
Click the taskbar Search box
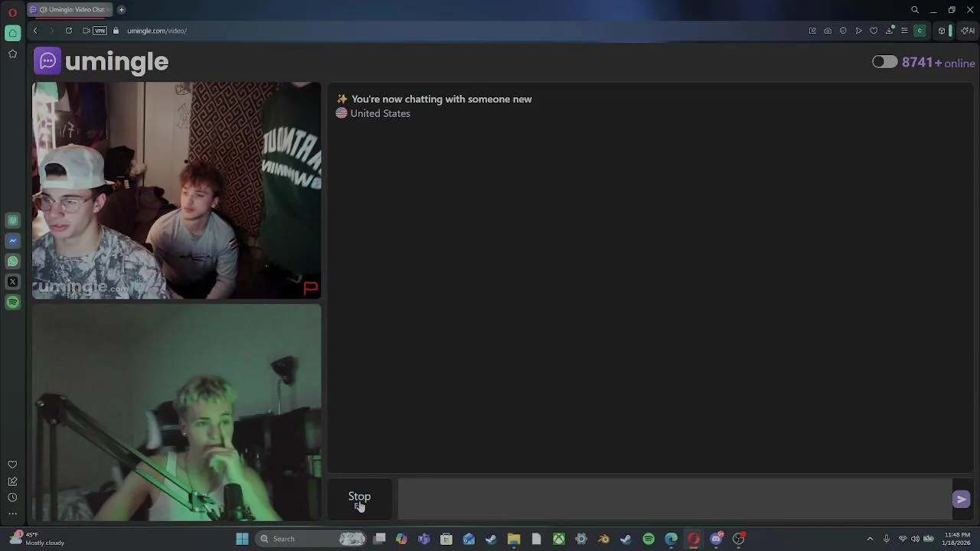click(312, 539)
